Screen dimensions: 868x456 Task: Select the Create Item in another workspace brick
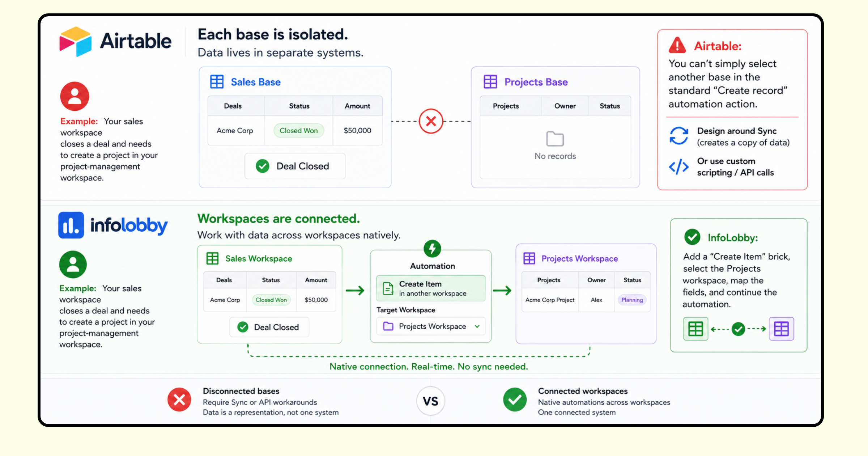(x=431, y=288)
